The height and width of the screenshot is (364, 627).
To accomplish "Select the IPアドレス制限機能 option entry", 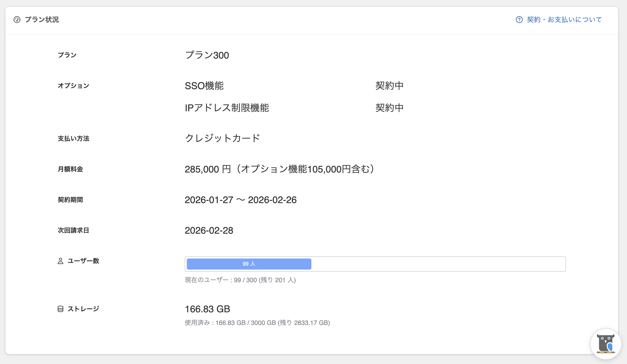I will 227,108.
